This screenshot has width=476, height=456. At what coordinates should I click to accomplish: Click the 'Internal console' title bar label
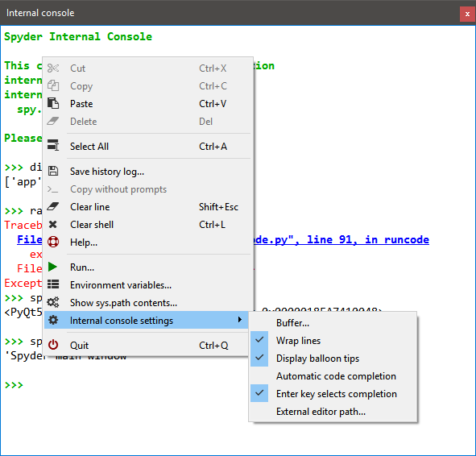(x=40, y=13)
